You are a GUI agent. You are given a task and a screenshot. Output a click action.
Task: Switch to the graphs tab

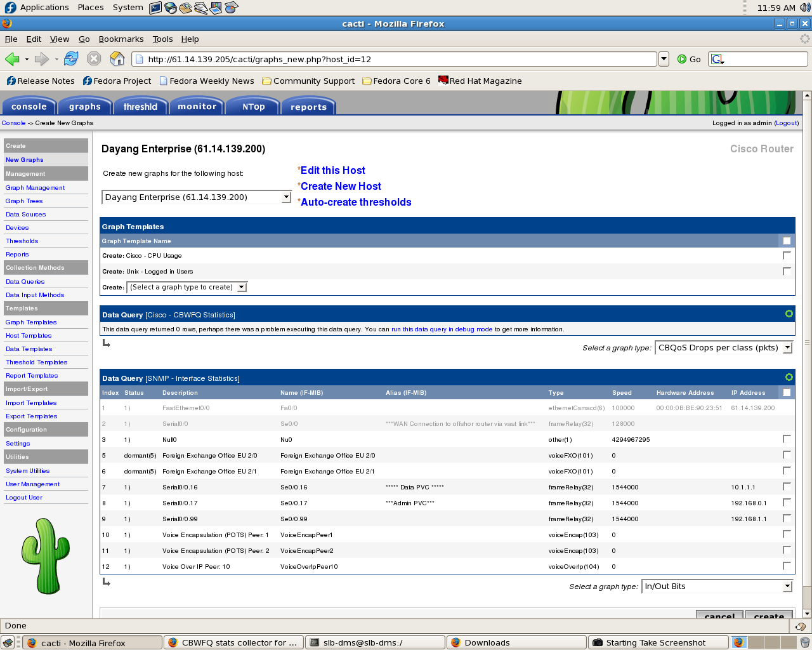click(x=85, y=106)
